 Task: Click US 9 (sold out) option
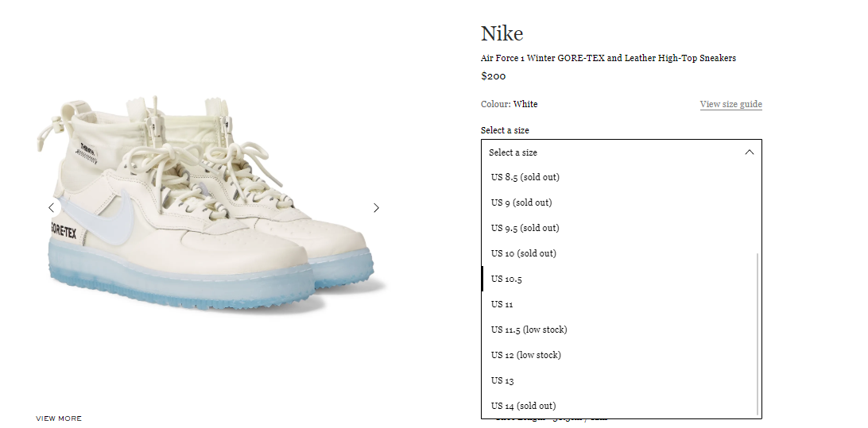pos(621,202)
